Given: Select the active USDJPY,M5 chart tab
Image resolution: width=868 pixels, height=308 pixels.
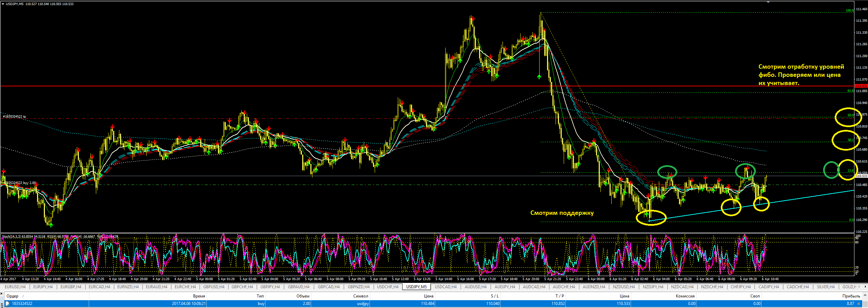Looking at the screenshot, I should (x=416, y=287).
